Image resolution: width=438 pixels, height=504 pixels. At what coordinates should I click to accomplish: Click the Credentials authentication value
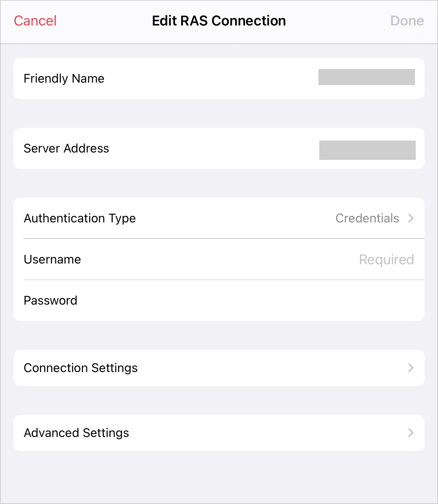click(x=367, y=218)
